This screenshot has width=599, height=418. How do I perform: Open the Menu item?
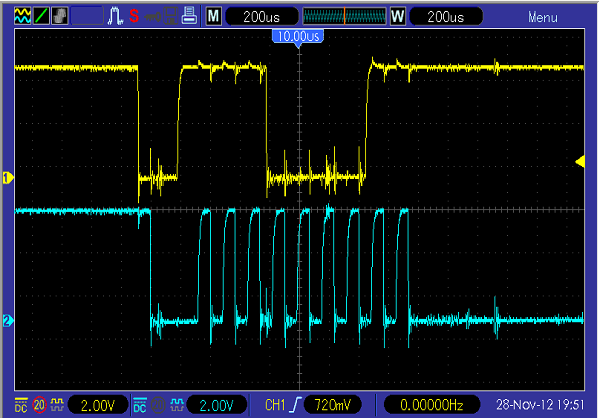[x=542, y=17]
